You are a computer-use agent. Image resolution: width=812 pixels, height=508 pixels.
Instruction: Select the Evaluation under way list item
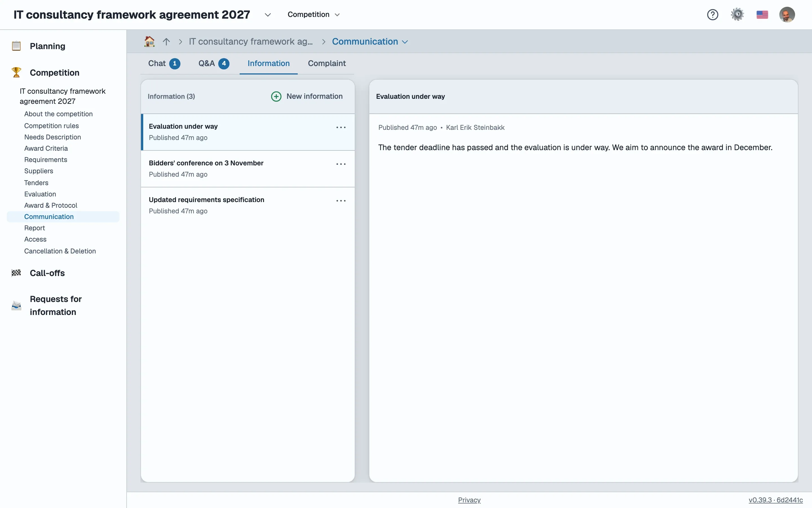[x=248, y=132]
